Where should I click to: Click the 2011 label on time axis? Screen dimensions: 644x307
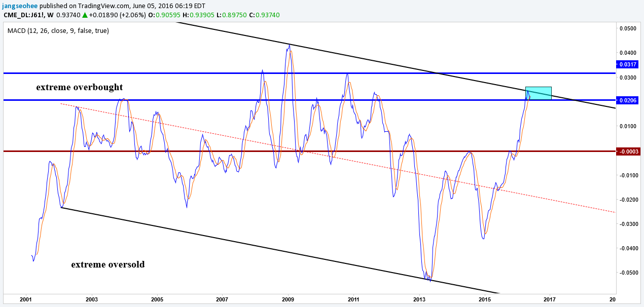click(353, 300)
